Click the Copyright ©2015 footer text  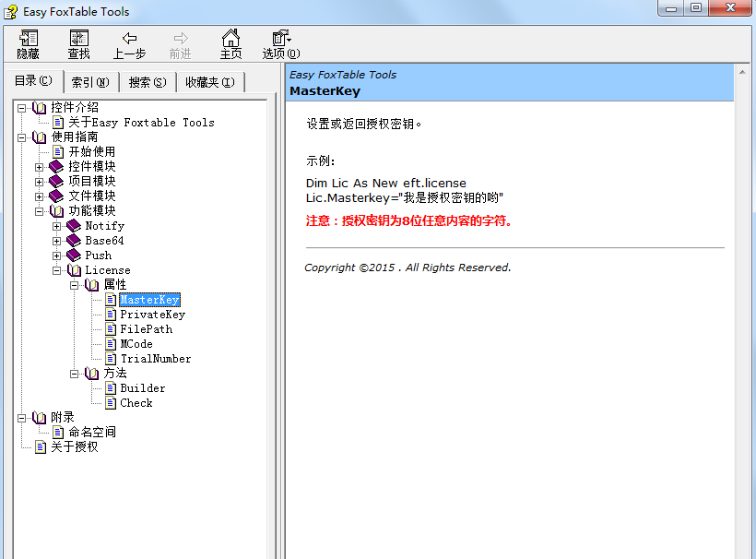pyautogui.click(x=408, y=268)
